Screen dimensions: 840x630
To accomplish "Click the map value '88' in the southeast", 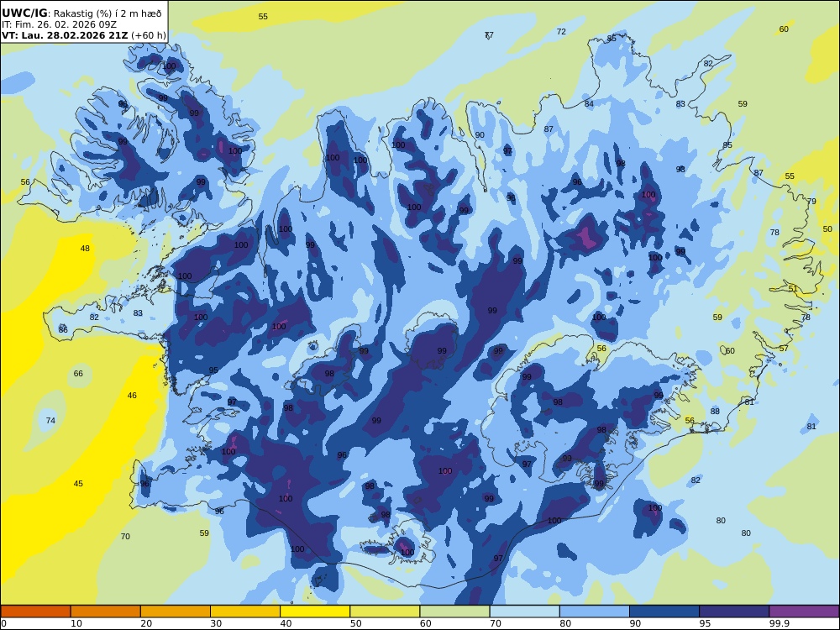I will 715,412.
